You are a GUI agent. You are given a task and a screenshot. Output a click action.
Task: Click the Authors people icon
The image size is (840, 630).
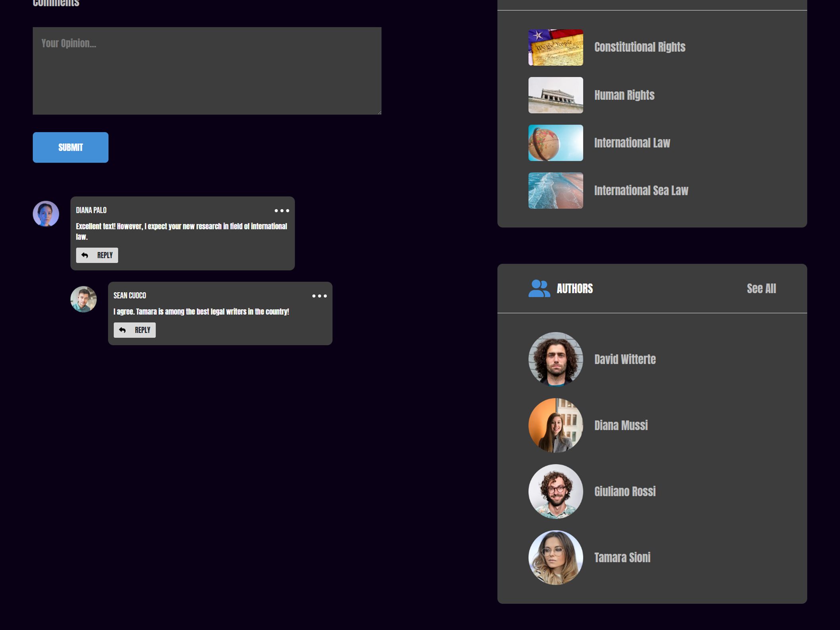539,288
